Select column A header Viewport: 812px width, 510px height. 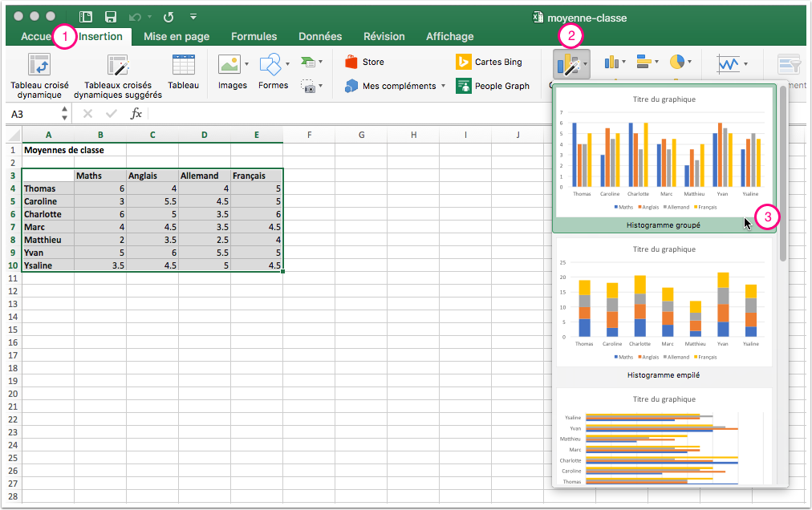48,136
